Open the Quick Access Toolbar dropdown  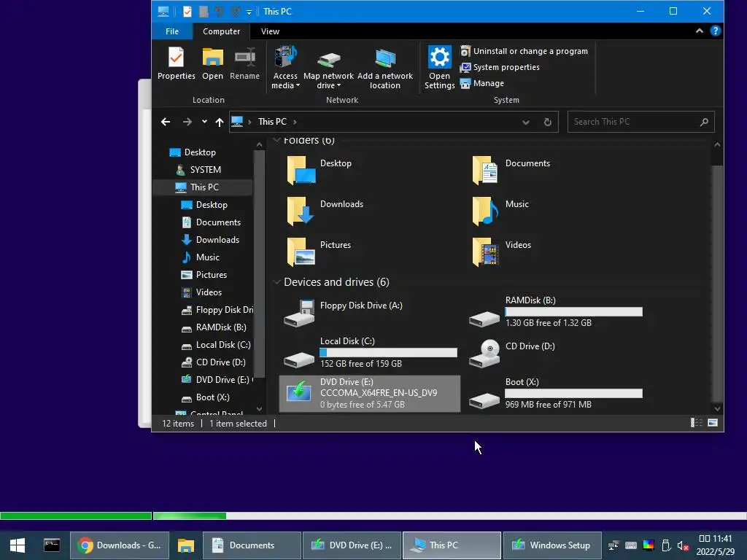pyautogui.click(x=249, y=12)
